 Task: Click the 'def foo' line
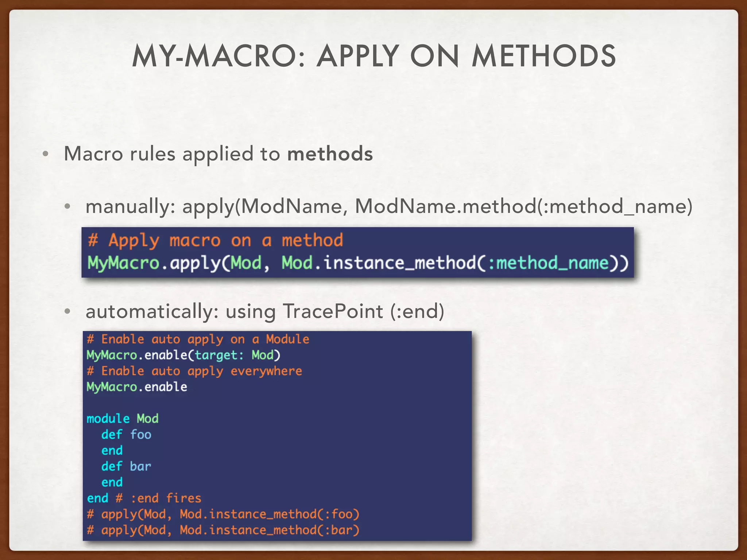coord(126,435)
